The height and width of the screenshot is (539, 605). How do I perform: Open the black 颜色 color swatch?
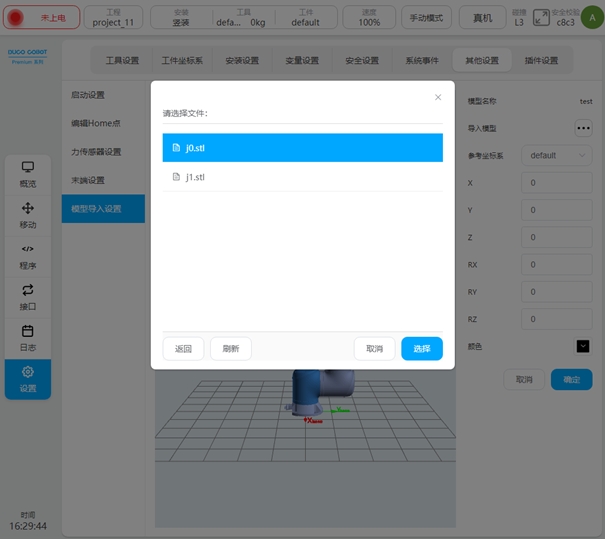(x=582, y=346)
